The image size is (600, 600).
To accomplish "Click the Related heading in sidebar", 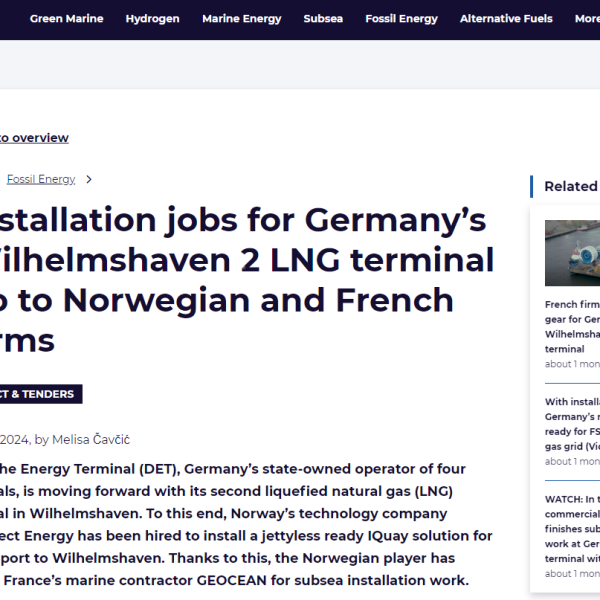I will coord(572,186).
